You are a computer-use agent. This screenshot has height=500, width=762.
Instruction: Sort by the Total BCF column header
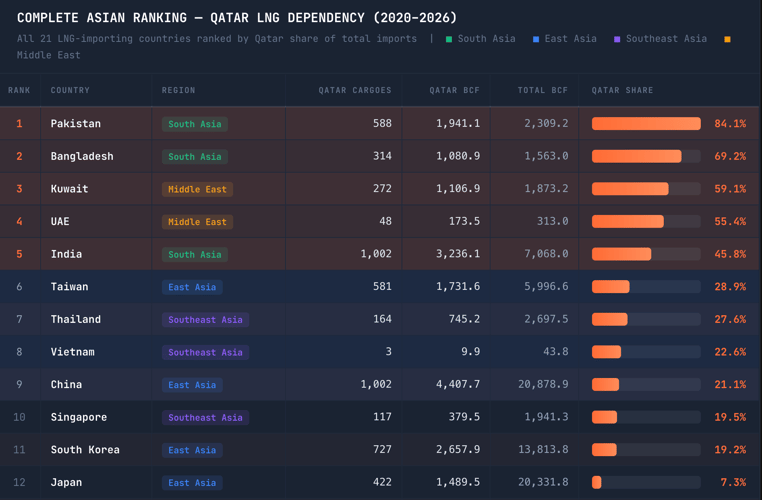542,90
